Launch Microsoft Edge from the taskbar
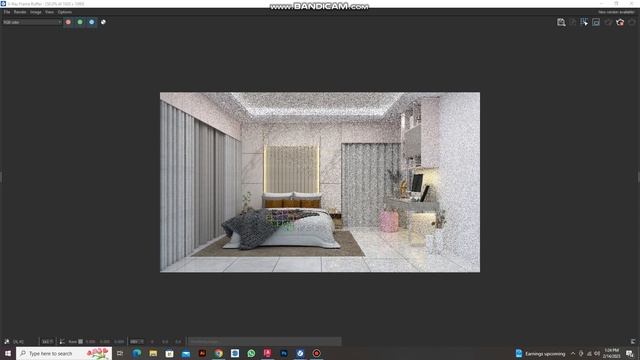 pyautogui.click(x=137, y=353)
